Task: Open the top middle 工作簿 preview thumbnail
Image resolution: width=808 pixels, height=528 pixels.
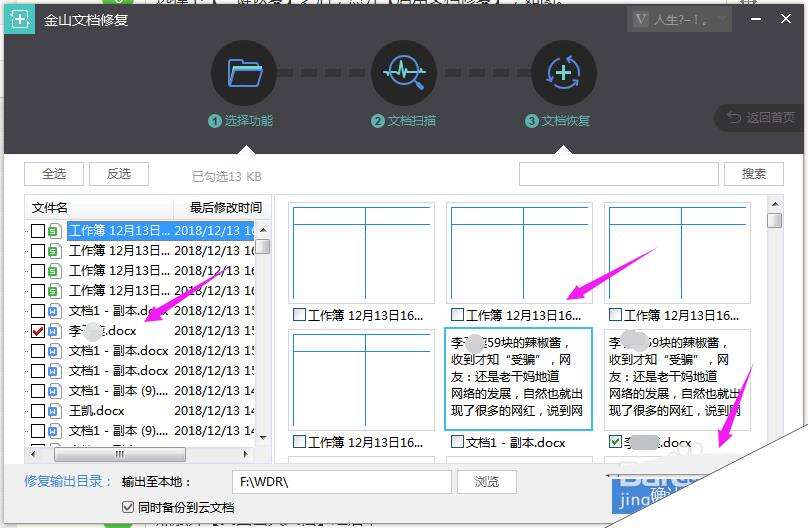Action: click(x=519, y=252)
